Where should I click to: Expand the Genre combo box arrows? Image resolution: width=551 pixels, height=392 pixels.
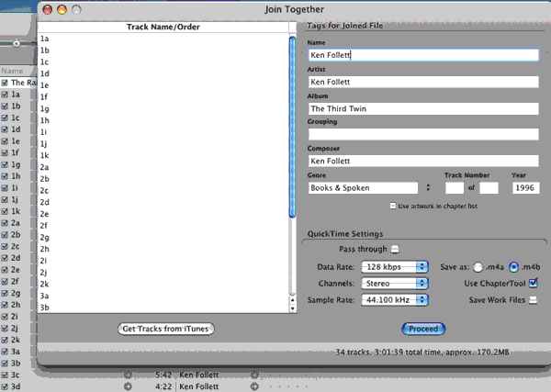(428, 187)
